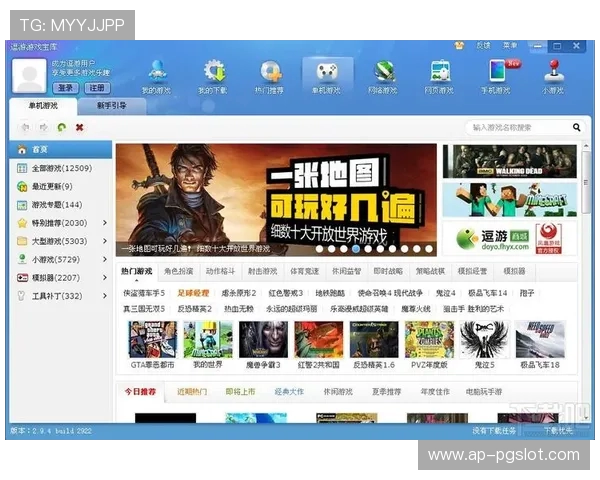
Task: Click the back navigation arrow
Action: pos(25,127)
